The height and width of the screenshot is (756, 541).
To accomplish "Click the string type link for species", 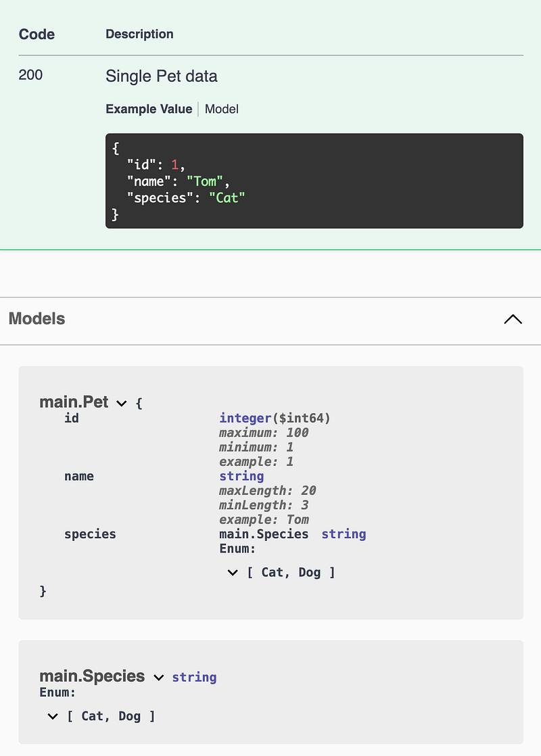I will 344,534.
